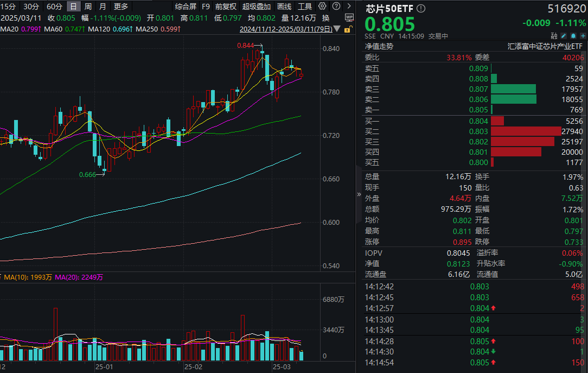The width and height of the screenshot is (588, 373).
Task: Set a price alert via the bell icon
Action: pos(573,35)
